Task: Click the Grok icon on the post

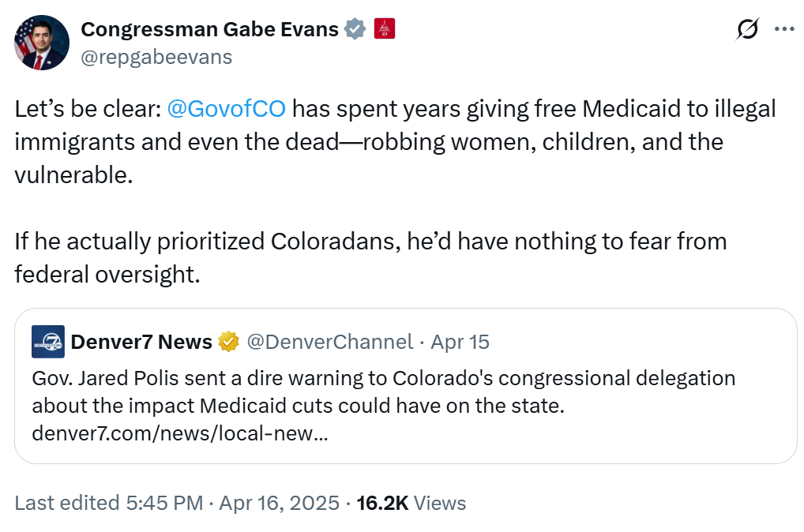Action: tap(747, 29)
